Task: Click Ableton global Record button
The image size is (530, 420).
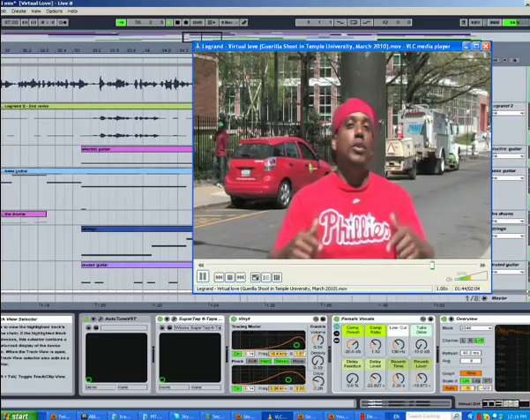Action: click(185, 22)
